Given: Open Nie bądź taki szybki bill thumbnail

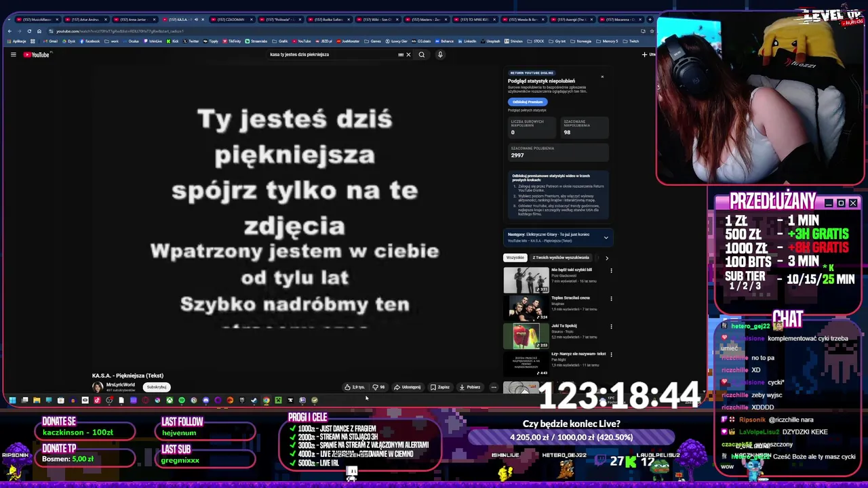Looking at the screenshot, I should click(526, 280).
